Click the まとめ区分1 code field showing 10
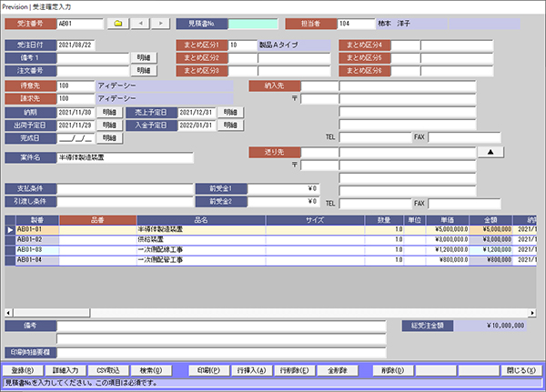This screenshot has height=392, width=546. [242, 45]
